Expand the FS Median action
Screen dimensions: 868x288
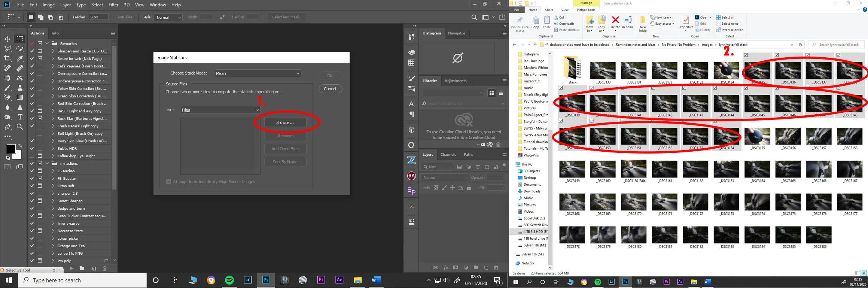pos(53,171)
